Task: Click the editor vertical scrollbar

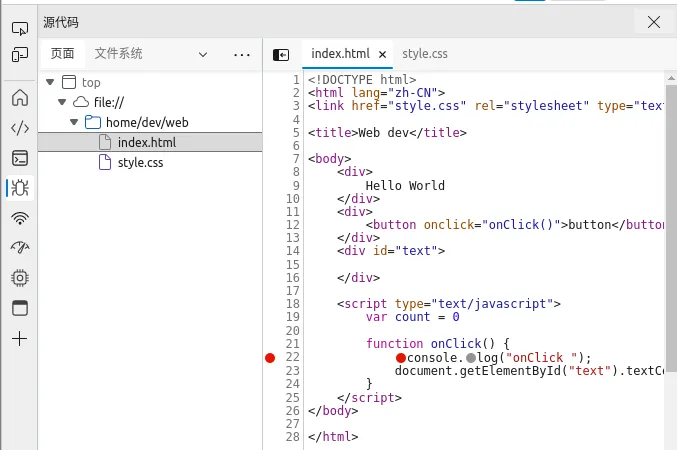Action: [x=671, y=228]
